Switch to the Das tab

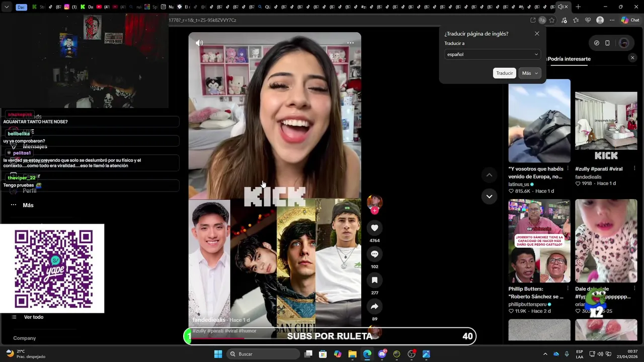pyautogui.click(x=22, y=7)
